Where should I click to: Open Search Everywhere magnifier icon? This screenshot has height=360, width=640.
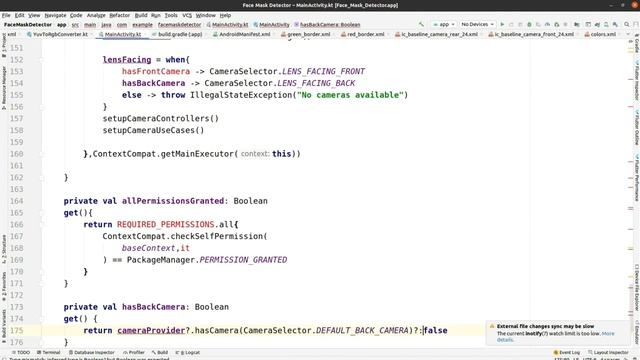627,24
